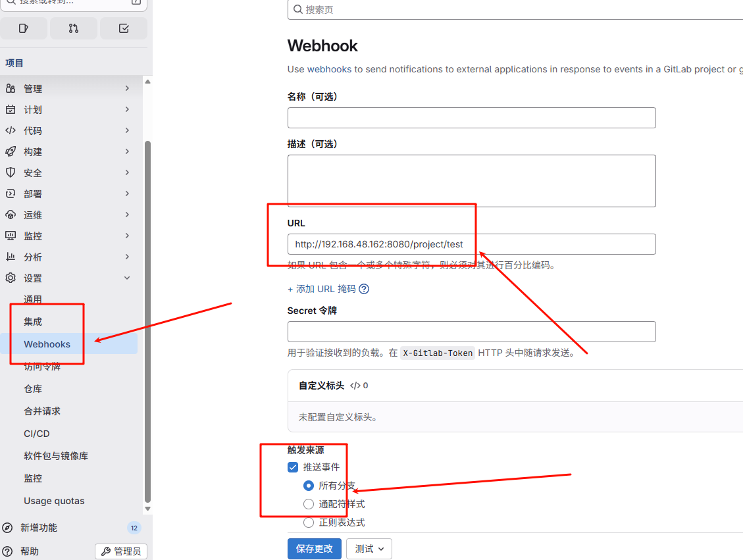Viewport: 743px width, 560px height.
Task: Click the 监控 monitor icon
Action: point(11,236)
